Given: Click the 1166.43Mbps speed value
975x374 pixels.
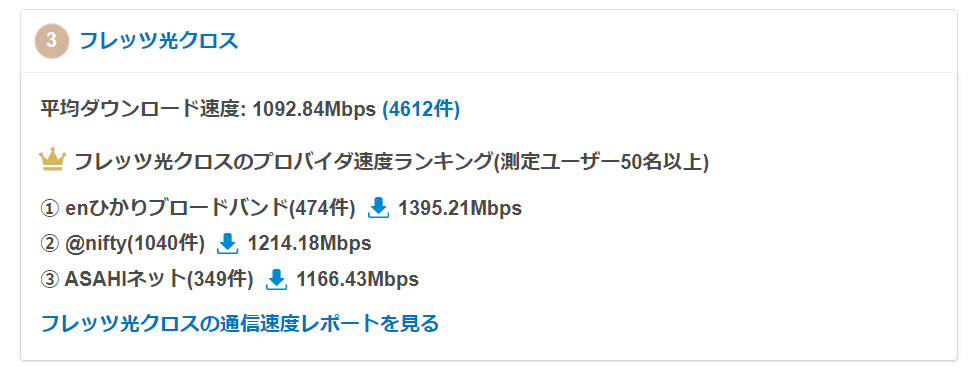Looking at the screenshot, I should click(358, 280).
